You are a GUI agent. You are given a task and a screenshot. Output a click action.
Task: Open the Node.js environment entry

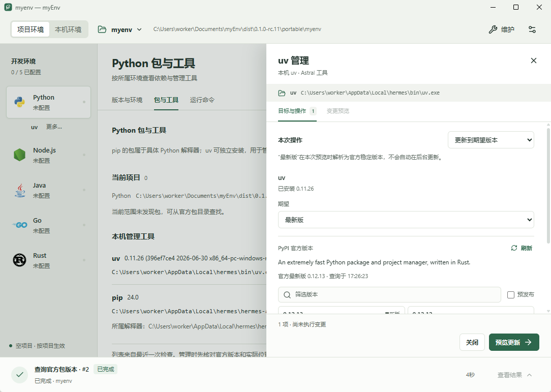point(48,155)
